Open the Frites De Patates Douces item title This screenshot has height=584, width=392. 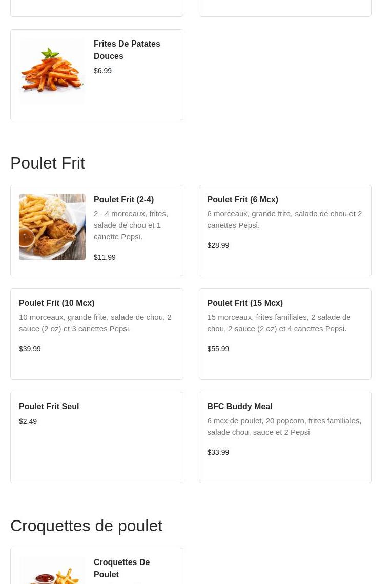[127, 50]
